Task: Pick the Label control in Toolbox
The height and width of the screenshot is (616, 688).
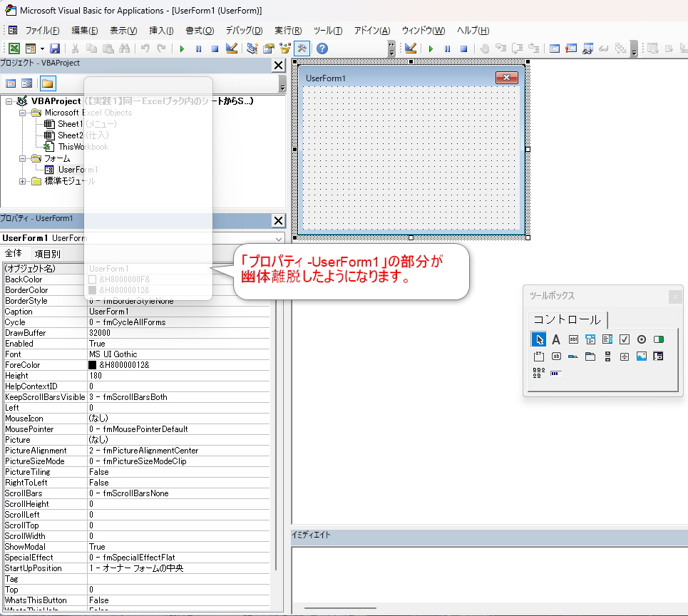Action: 556,339
